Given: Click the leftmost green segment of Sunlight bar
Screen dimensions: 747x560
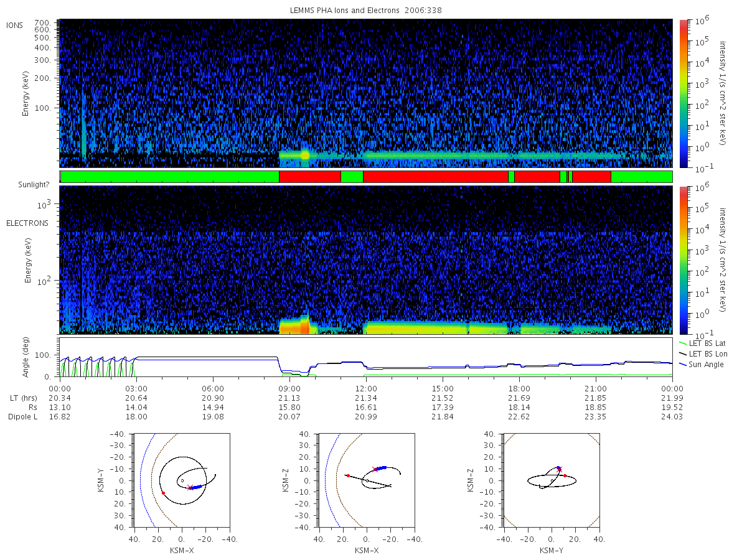Looking at the screenshot, I should (x=170, y=177).
